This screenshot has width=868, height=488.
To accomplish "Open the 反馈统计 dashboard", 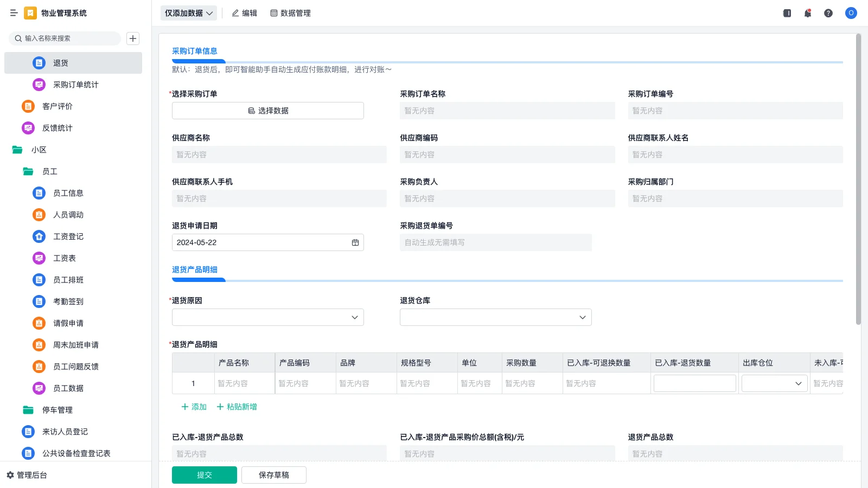I will pyautogui.click(x=56, y=128).
